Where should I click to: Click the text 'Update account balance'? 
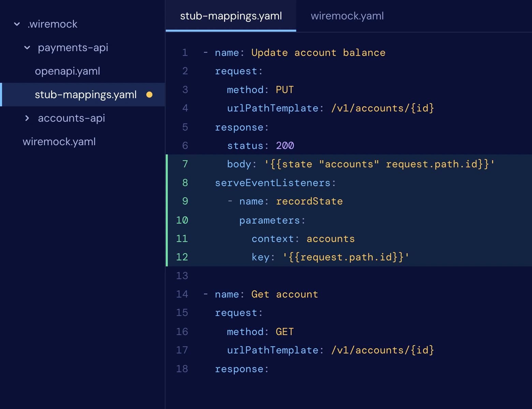[318, 53]
